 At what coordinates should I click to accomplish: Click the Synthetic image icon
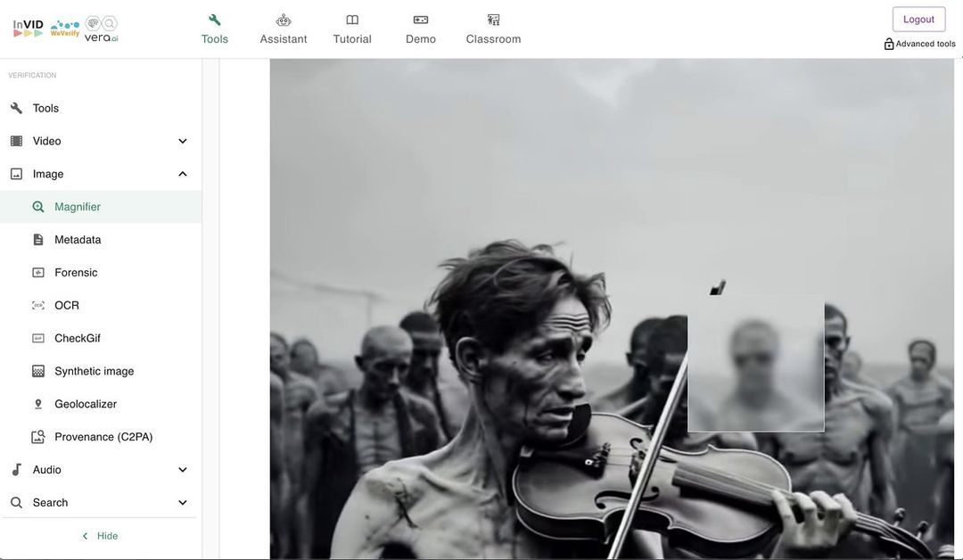(x=38, y=371)
